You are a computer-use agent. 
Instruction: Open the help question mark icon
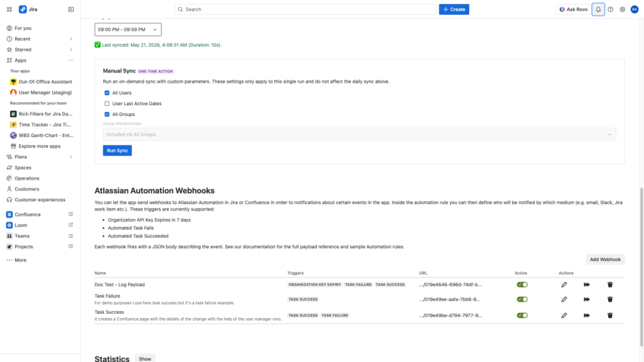point(610,9)
